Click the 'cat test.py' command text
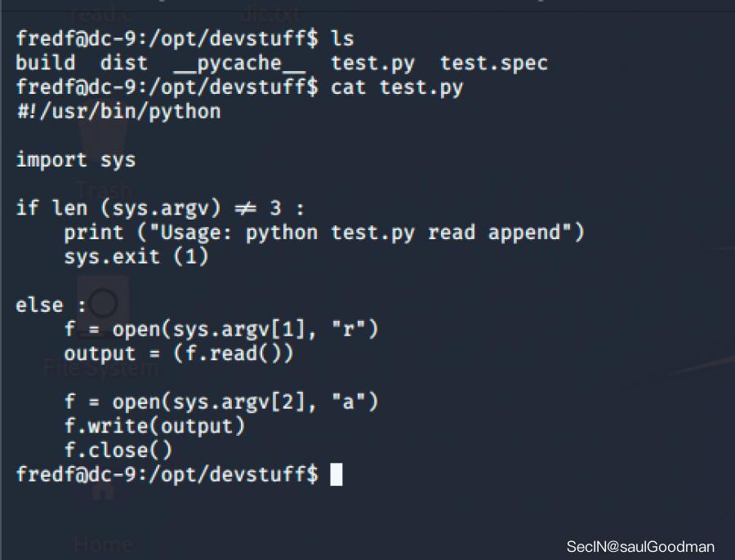 pos(397,87)
